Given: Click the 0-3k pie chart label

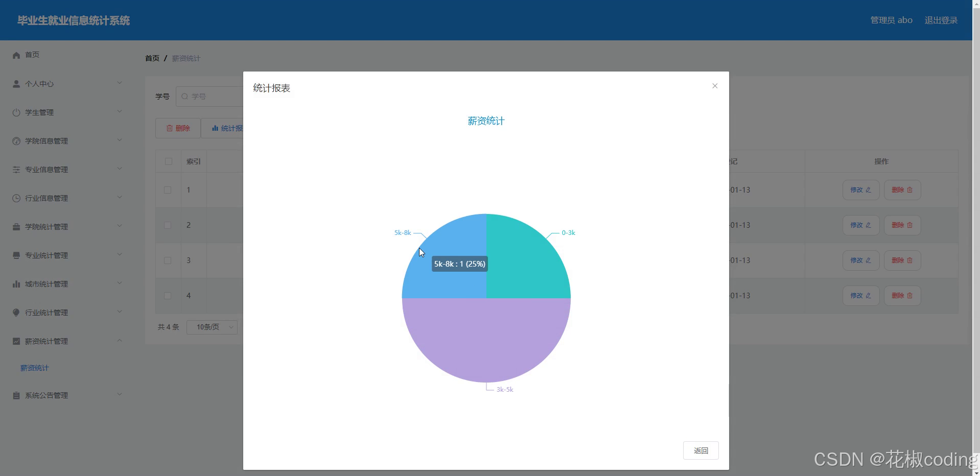Looking at the screenshot, I should (568, 233).
